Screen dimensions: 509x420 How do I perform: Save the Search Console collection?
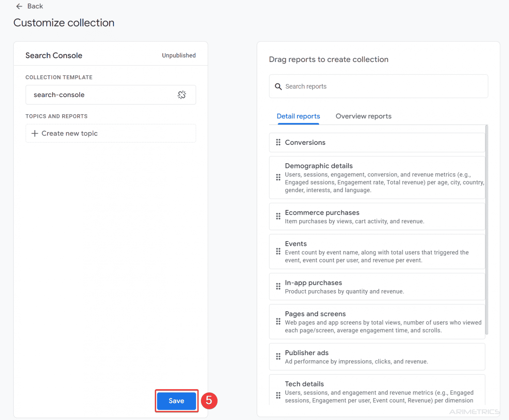pos(176,401)
